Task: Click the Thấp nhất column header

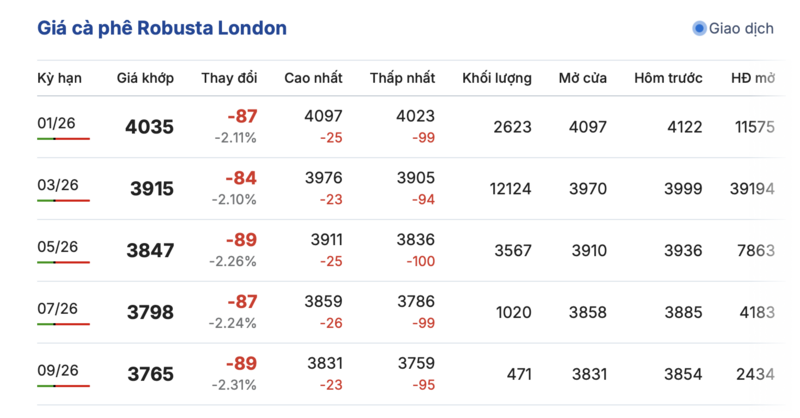Action: (402, 78)
